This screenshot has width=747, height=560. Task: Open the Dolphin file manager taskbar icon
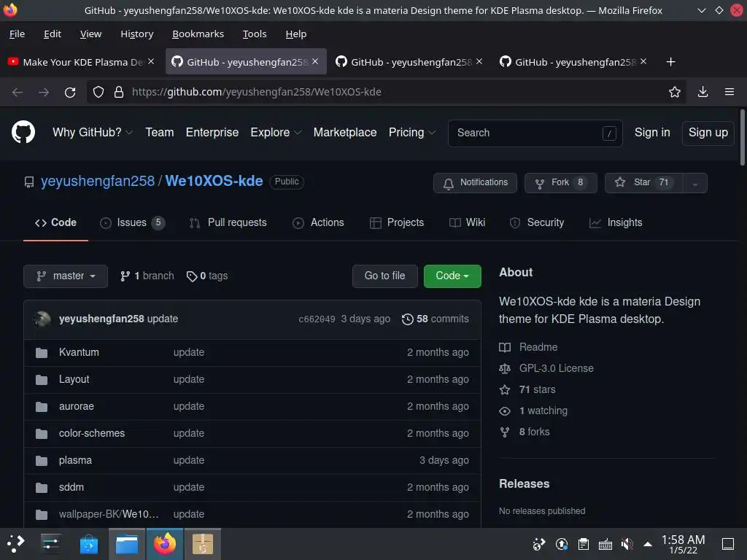click(127, 544)
